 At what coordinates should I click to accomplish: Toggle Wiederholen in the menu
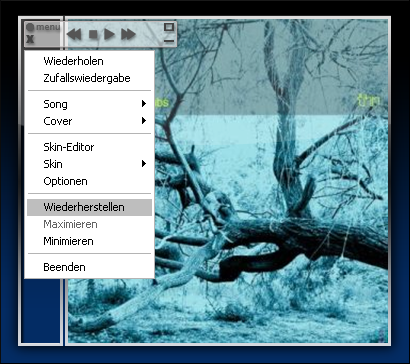[x=89, y=61]
